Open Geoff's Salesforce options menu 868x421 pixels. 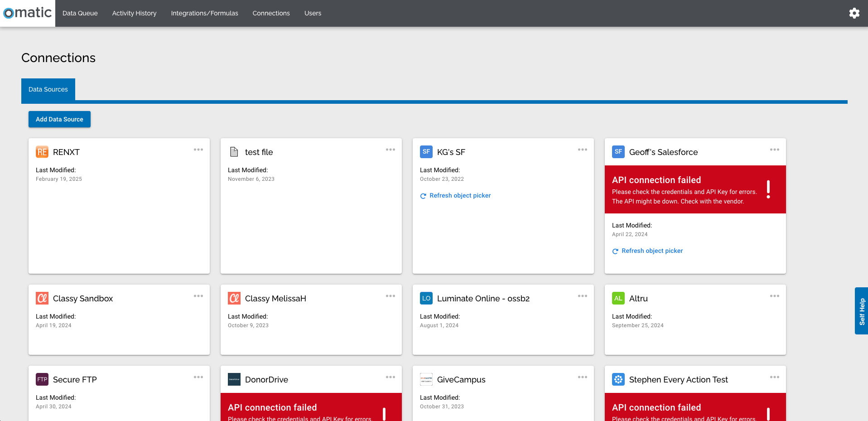[775, 150]
